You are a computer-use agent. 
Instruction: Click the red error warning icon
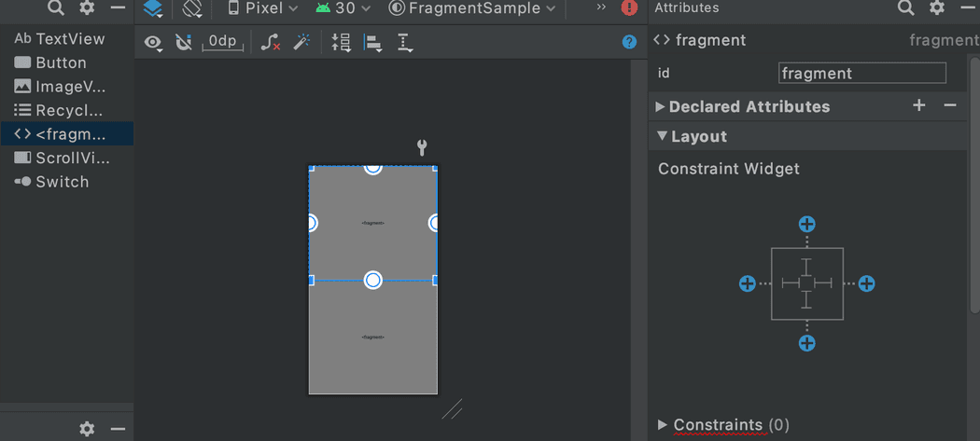coord(629,8)
